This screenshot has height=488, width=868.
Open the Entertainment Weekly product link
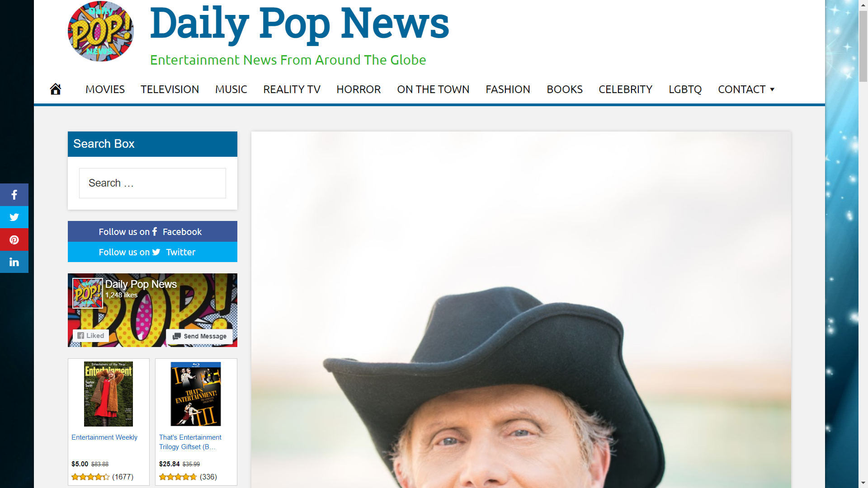pyautogui.click(x=104, y=437)
